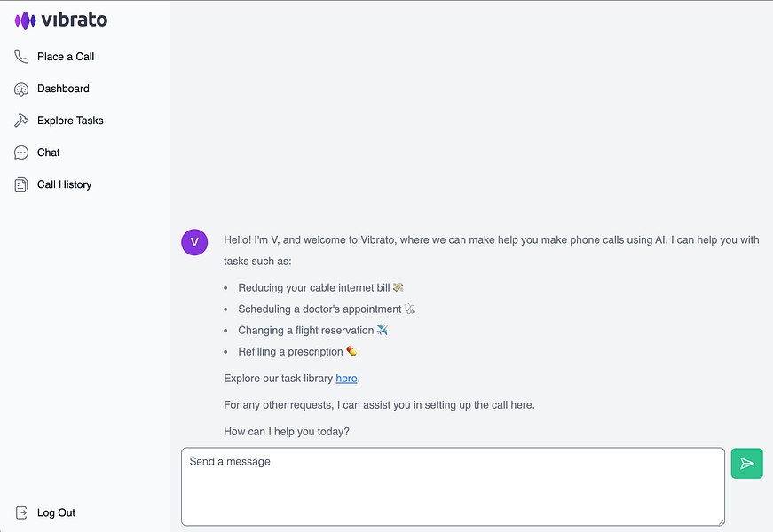Click the "Scheduling a doctor's appointment" bullet

coord(319,309)
